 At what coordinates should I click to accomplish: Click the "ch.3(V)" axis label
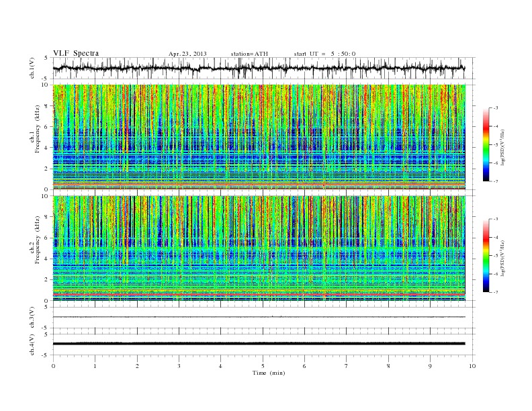point(32,317)
